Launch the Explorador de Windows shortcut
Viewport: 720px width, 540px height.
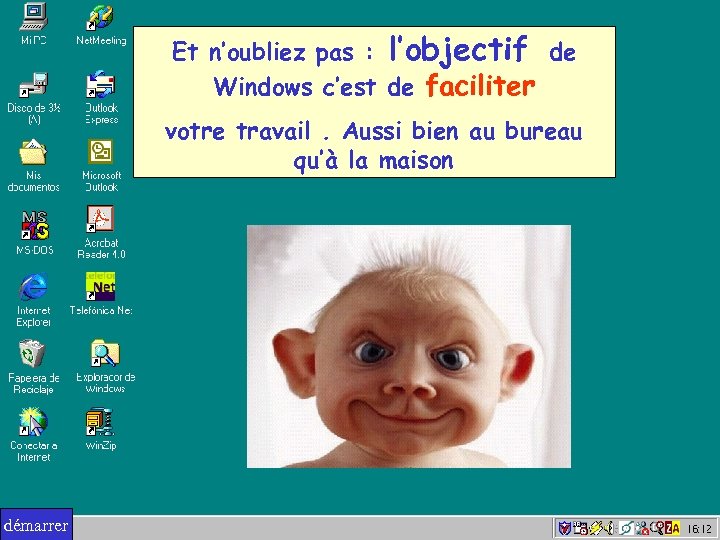point(105,366)
